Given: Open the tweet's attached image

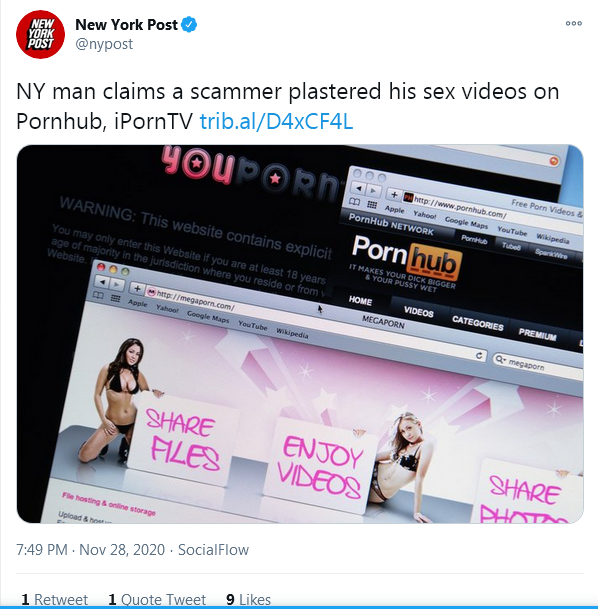Looking at the screenshot, I should [x=300, y=334].
